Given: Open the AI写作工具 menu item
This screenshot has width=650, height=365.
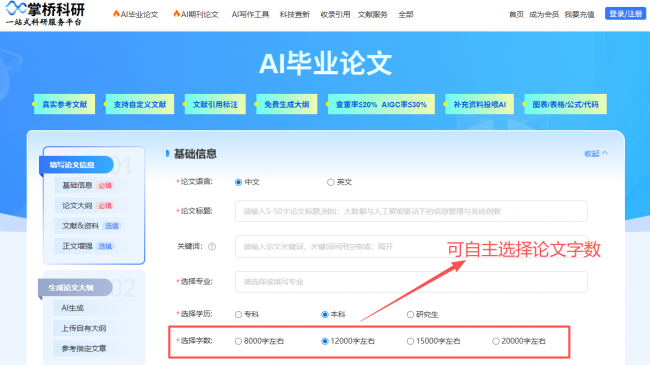Looking at the screenshot, I should click(x=250, y=14).
